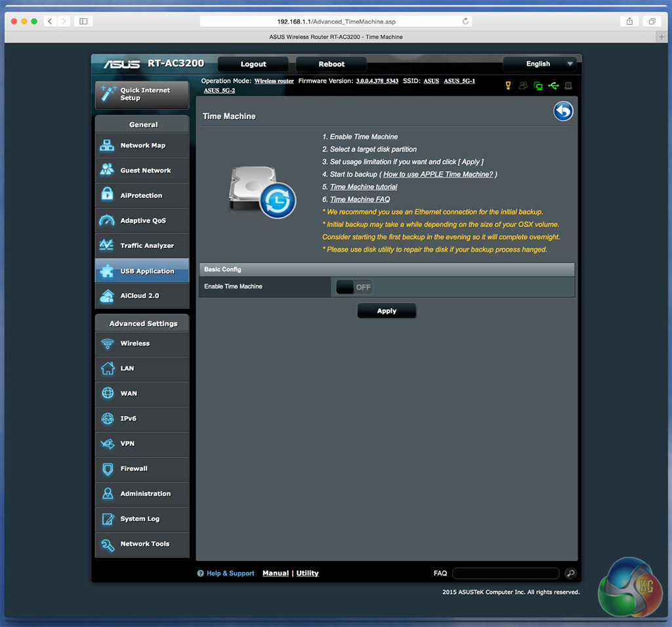Click the Firewall shield icon
The height and width of the screenshot is (627, 672).
point(108,468)
